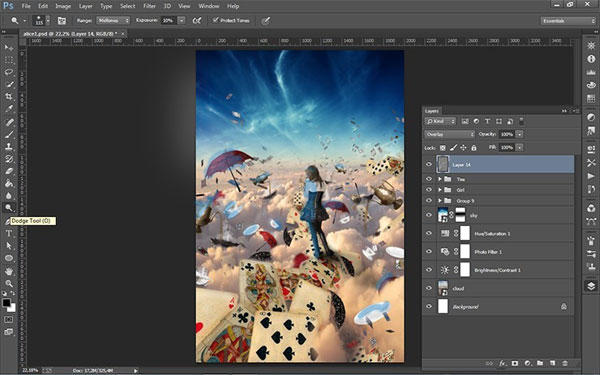Filter layers by pixel type
Screen dimensions: 600x375
point(465,121)
